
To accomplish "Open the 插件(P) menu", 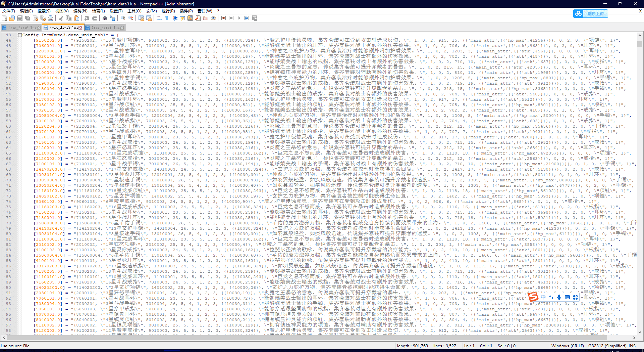I will [186, 11].
